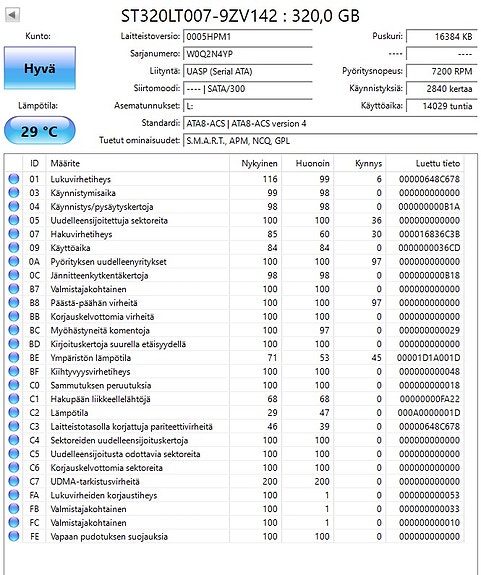Click raw value 00001D1A001D
Screen dimensions: 481x575
(429, 358)
